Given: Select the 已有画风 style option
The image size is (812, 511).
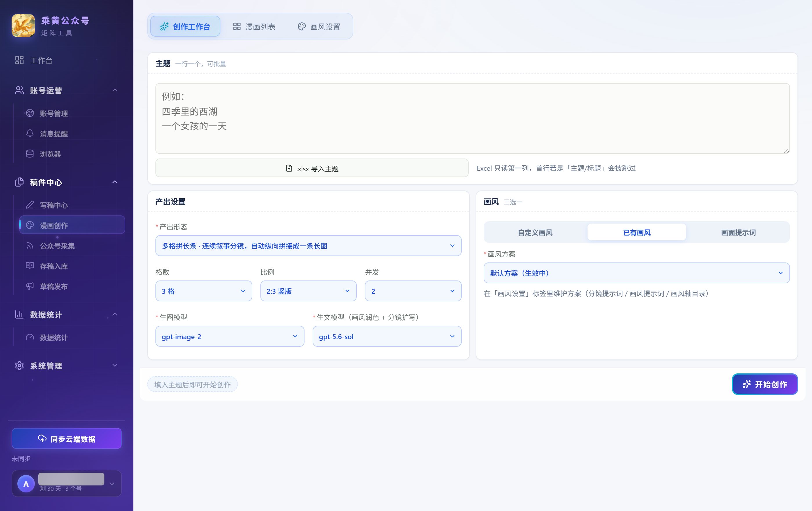Looking at the screenshot, I should (x=637, y=232).
